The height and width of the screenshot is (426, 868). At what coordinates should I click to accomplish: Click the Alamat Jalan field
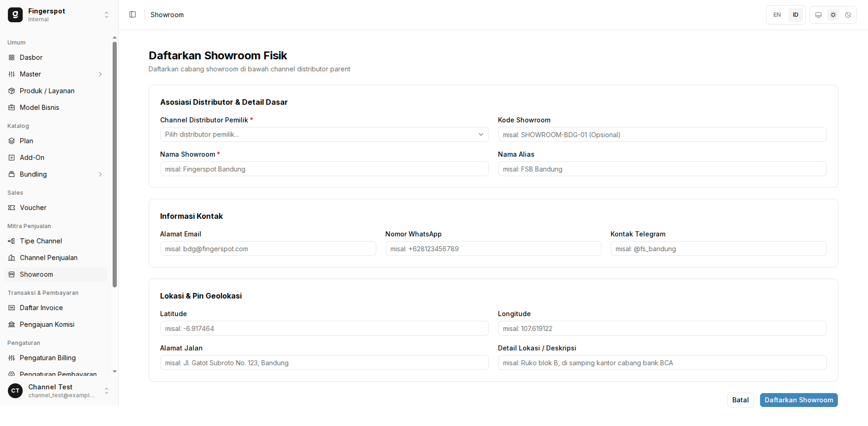click(324, 362)
